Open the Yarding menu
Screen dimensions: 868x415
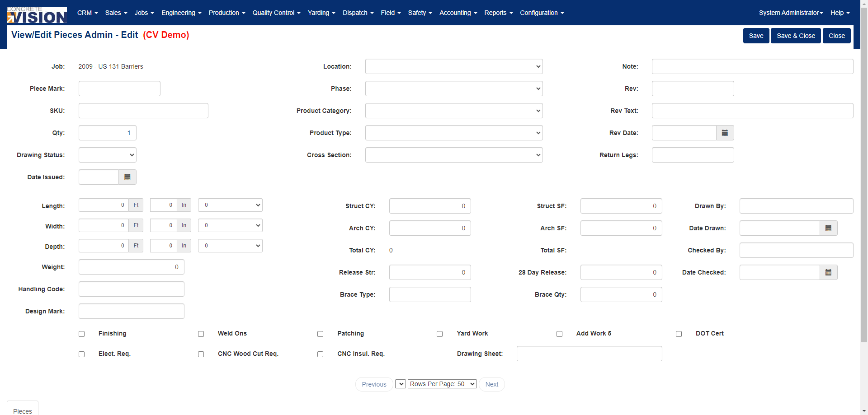(x=321, y=13)
